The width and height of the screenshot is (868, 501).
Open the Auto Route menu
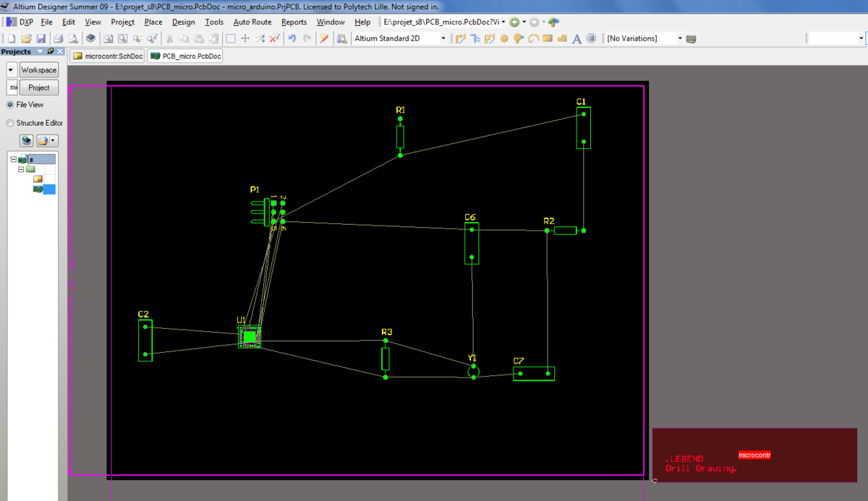tap(252, 22)
